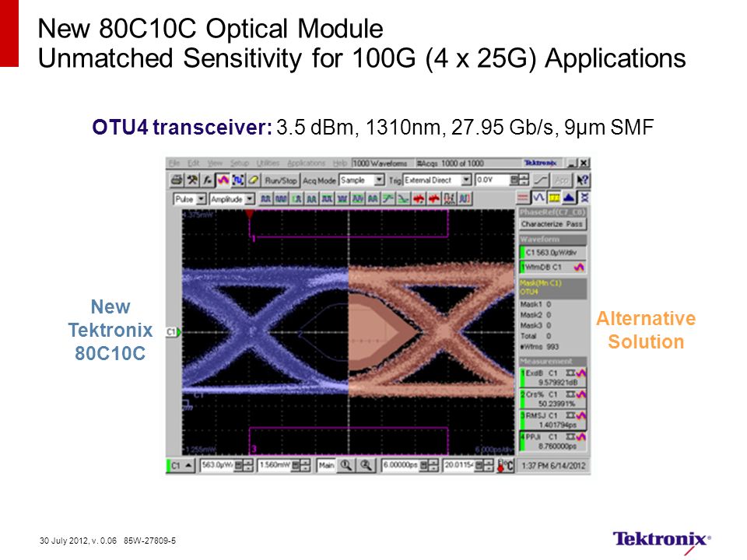Click the second red arrow measurement icon

tap(433, 198)
